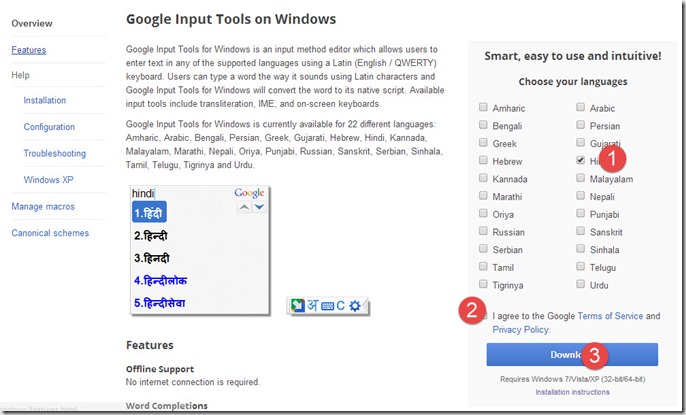Click the Google logo in IME popup

click(249, 193)
